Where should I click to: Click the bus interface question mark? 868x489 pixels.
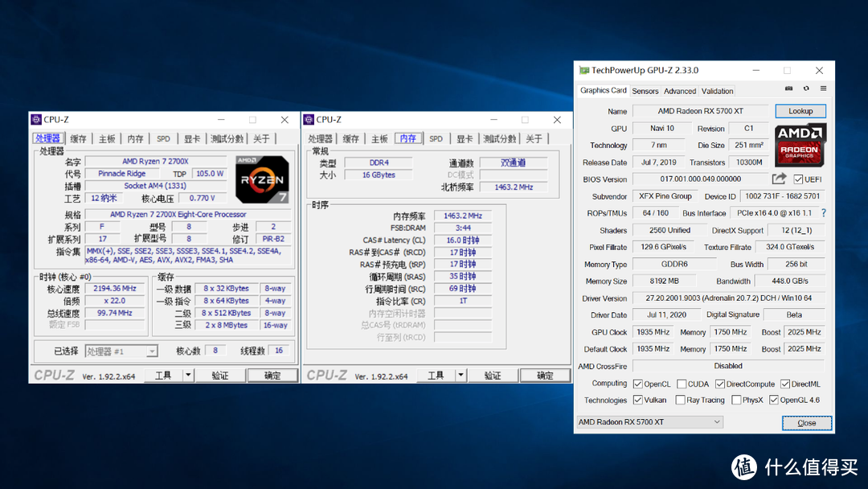point(824,213)
